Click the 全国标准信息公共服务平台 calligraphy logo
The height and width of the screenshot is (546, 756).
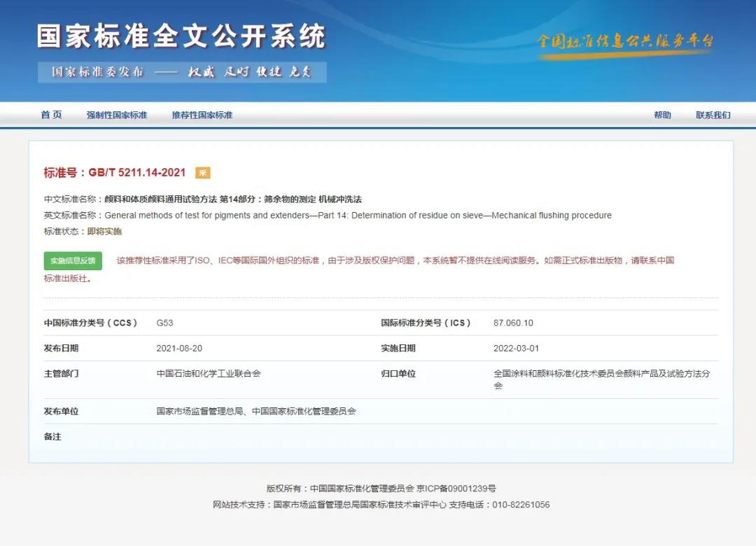tap(625, 41)
